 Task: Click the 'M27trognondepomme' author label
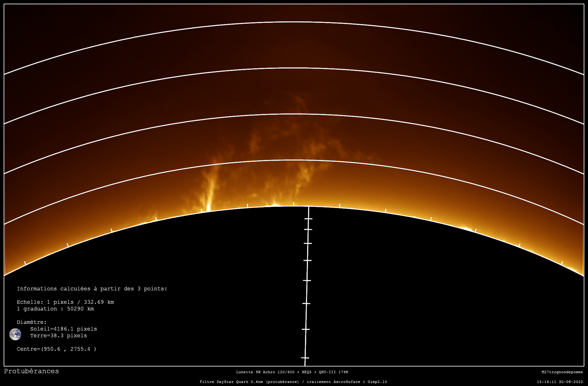point(562,372)
